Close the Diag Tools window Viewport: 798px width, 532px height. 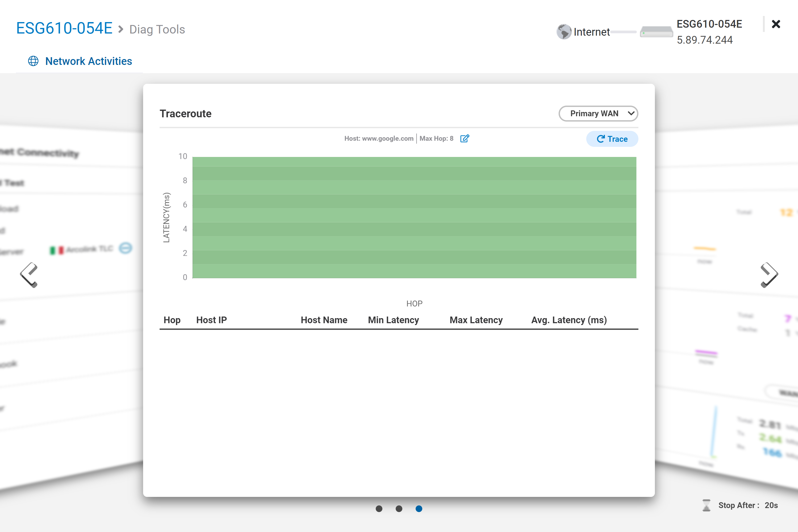tap(776, 24)
